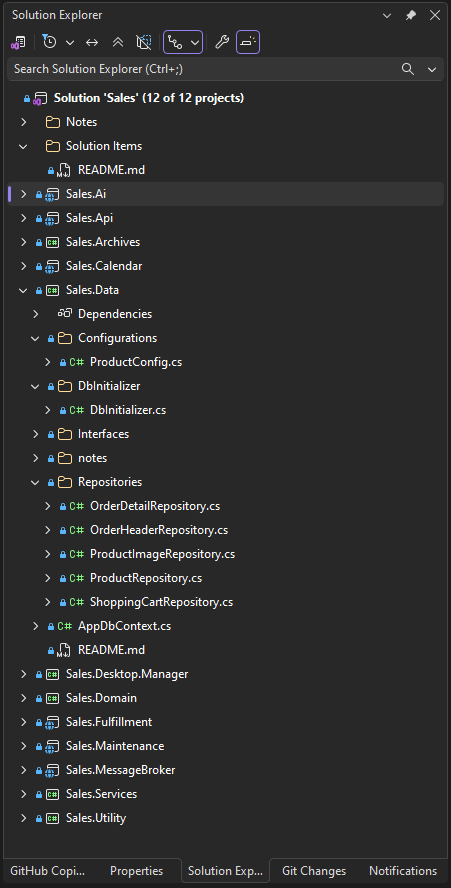
Task: Open the Properties tab
Action: pyautogui.click(x=137, y=870)
